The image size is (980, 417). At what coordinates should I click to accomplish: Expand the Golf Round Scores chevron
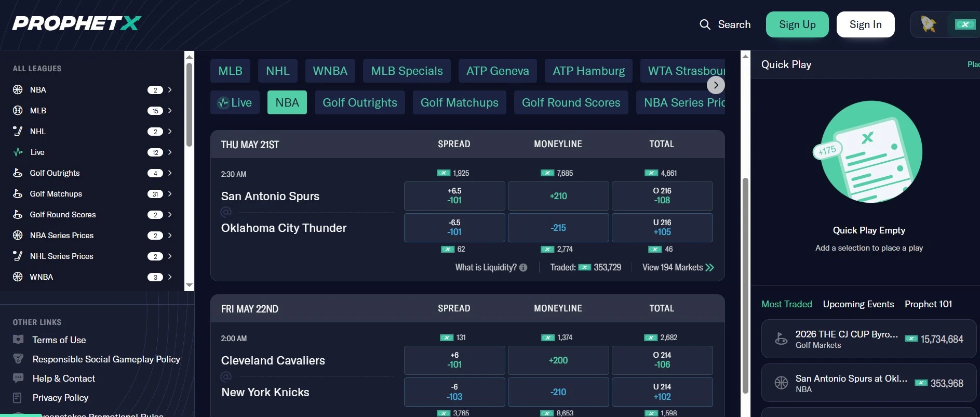(170, 214)
